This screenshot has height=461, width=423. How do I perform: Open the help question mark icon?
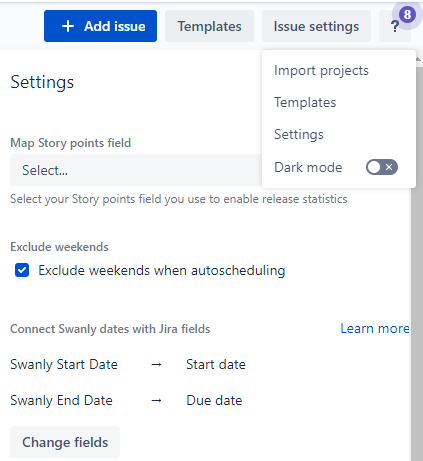(395, 27)
